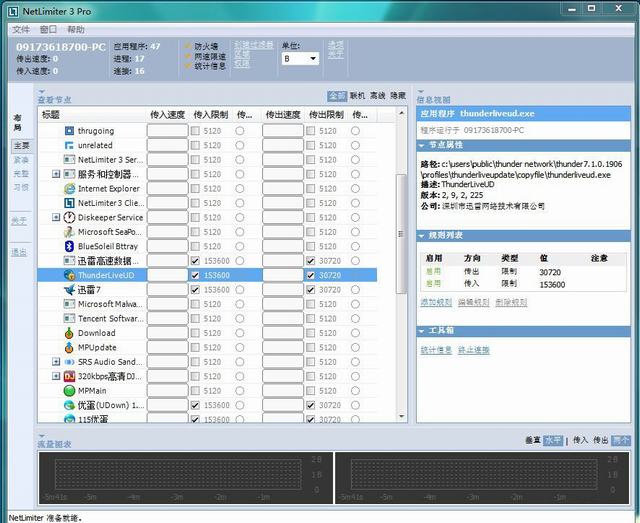
Task: Click the Download row icon
Action: coord(69,333)
